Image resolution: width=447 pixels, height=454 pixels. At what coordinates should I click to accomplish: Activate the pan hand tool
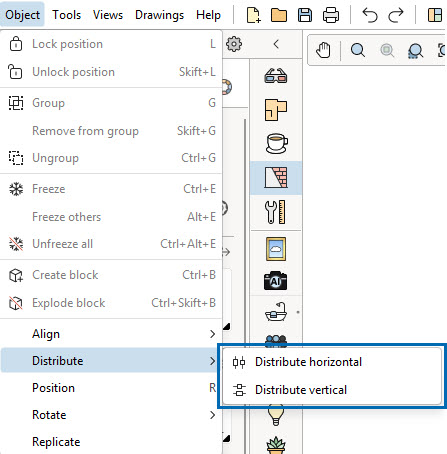(x=323, y=50)
